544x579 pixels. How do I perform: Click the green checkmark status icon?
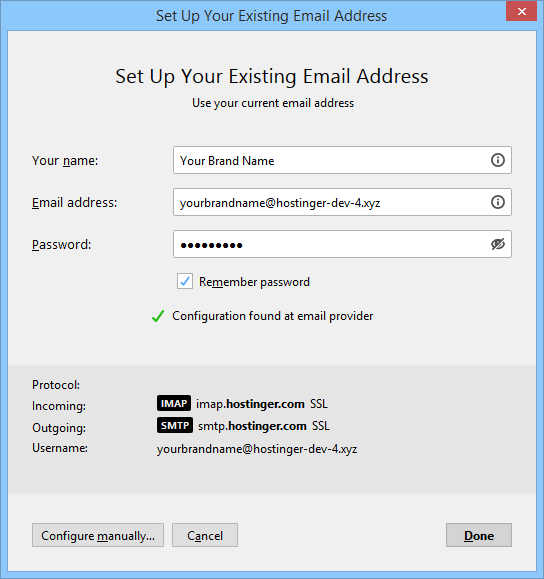click(158, 316)
